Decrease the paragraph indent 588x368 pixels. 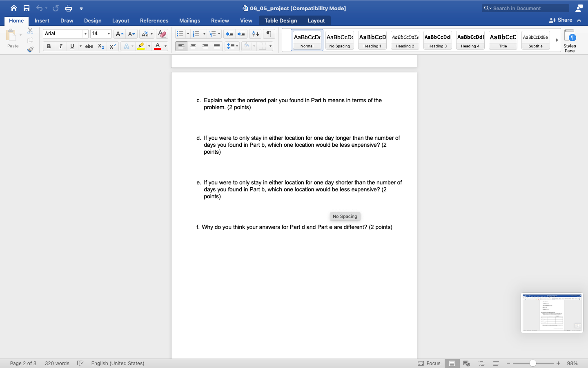pyautogui.click(x=229, y=34)
